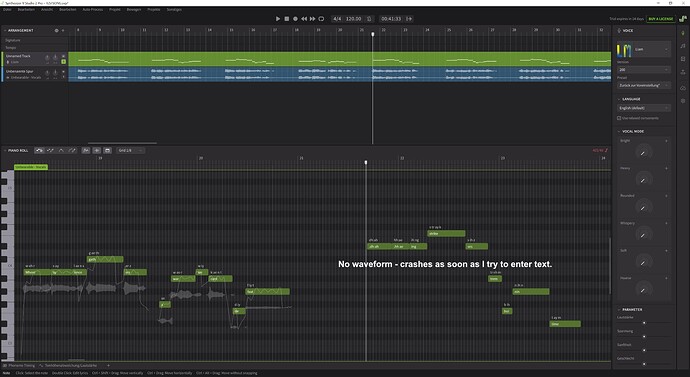690x377 pixels.
Task: Click the Buy a License button
Action: tap(661, 19)
